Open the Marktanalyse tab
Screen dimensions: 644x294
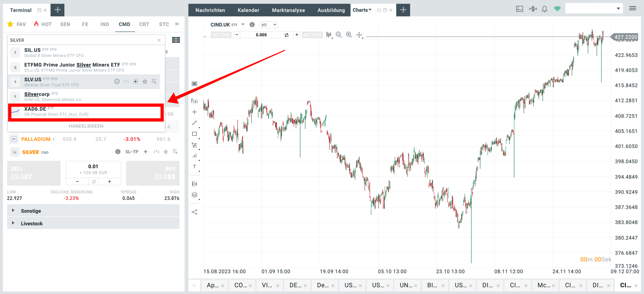pyautogui.click(x=288, y=10)
